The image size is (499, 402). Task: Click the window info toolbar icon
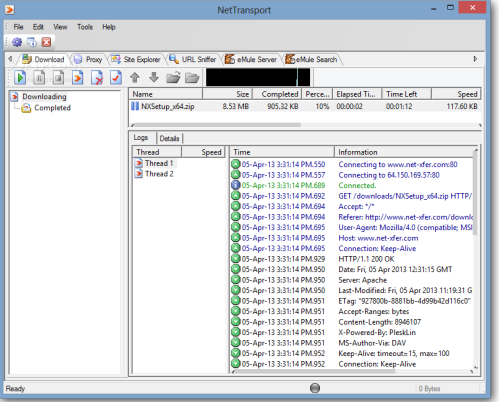(32, 42)
